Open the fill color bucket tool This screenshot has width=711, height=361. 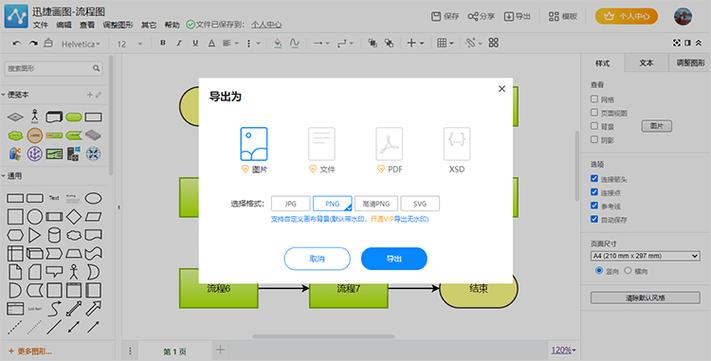(x=278, y=43)
